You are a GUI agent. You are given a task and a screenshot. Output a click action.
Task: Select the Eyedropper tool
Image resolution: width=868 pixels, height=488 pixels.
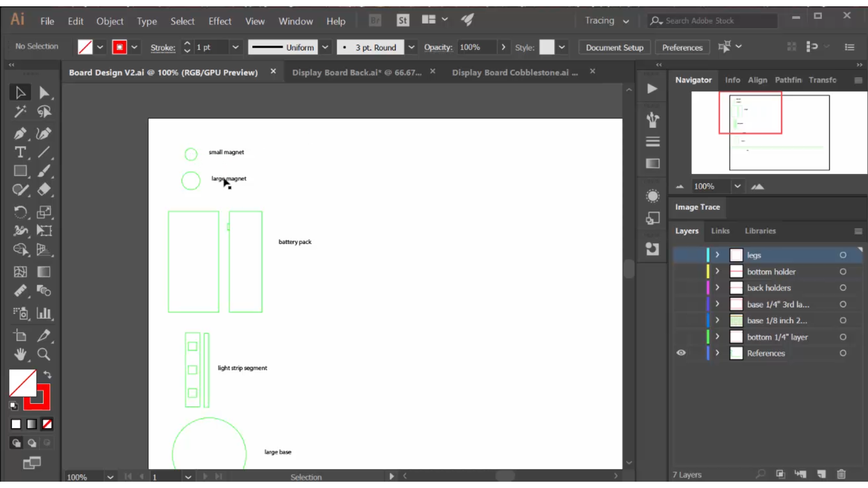click(x=44, y=336)
